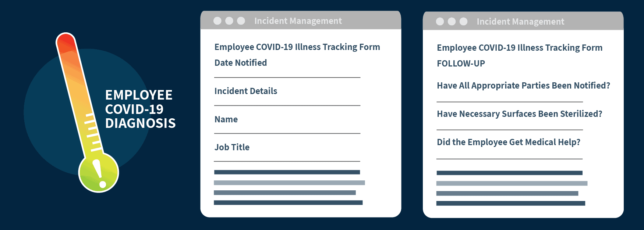644x230 pixels.
Task: Click second window dot on right Incident Management window
Action: 452,22
